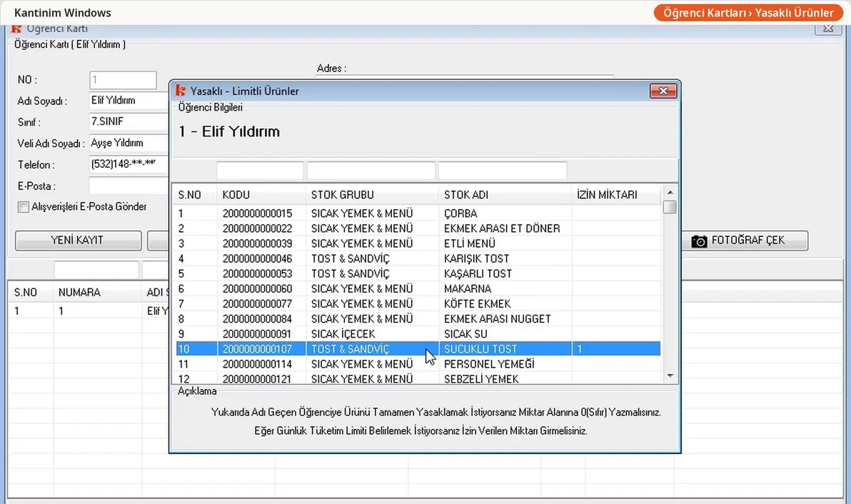Click the NO field in Öğrenci Kartı
The image size is (851, 504).
(124, 80)
